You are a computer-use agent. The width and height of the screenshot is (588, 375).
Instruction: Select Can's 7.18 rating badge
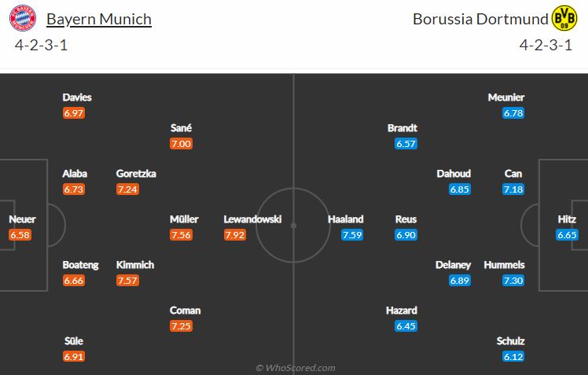pos(513,189)
